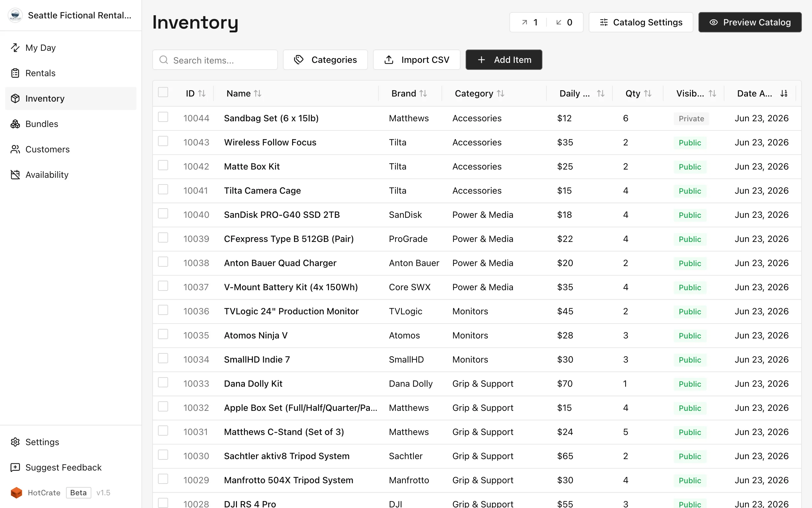Sort by Brand column arrows
812x508 pixels.
point(423,93)
